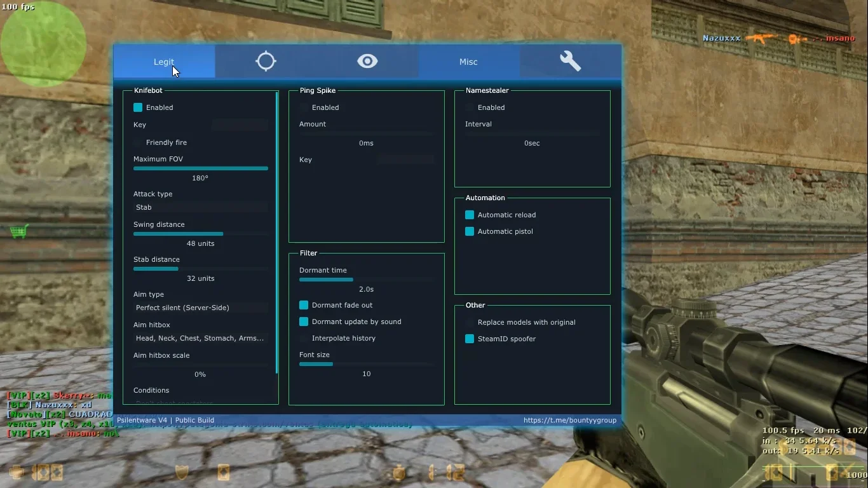Adjust Namestealer Interval slider
Viewport: 868px width, 488px height.
pos(532,133)
